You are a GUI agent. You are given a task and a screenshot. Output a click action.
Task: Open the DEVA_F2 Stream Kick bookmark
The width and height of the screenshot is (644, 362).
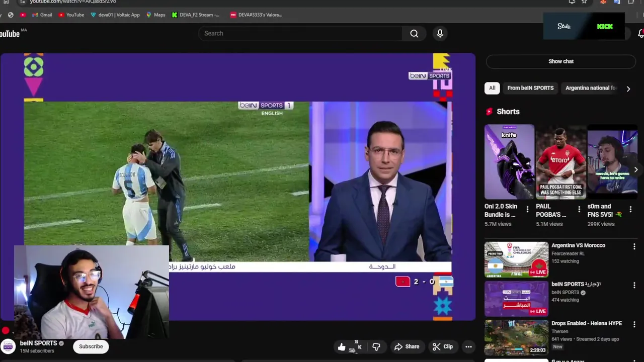pos(196,15)
